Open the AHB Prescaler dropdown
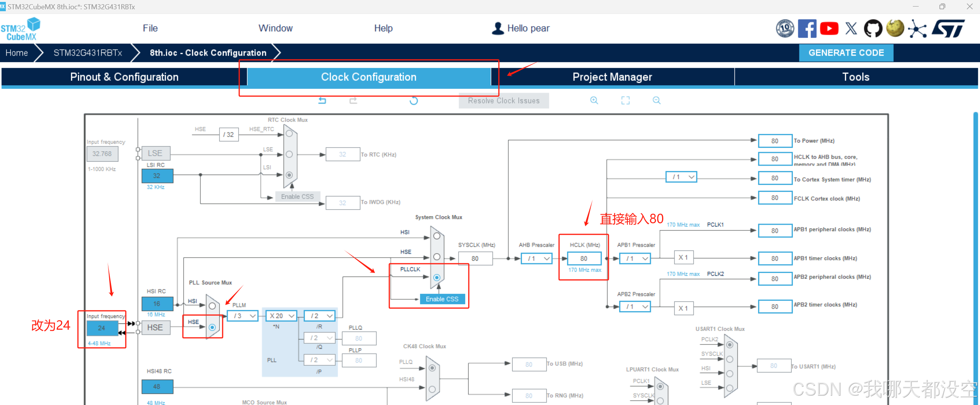This screenshot has height=405, width=980. tap(537, 258)
